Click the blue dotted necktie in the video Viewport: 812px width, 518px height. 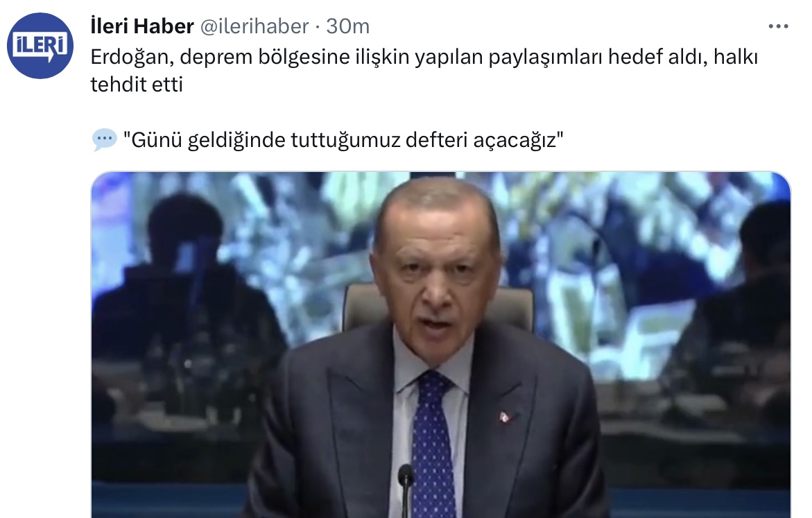pos(433,444)
